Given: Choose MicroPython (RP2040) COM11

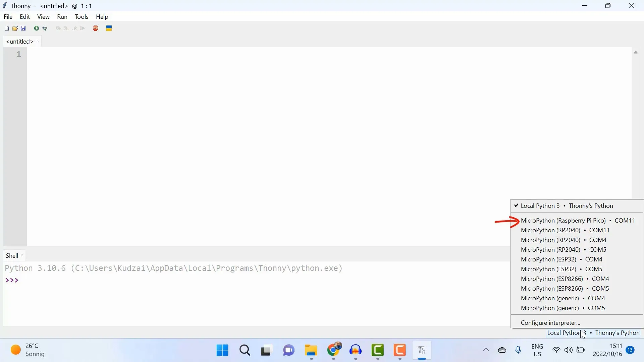Looking at the screenshot, I should pyautogui.click(x=577, y=230).
